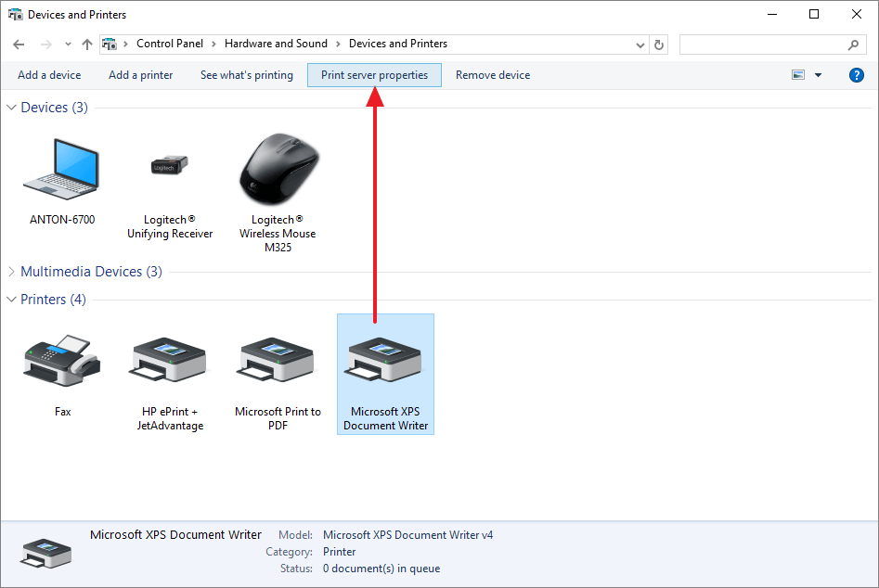Click the search magnifier icon
Screen dimensions: 879x588
[x=853, y=45]
